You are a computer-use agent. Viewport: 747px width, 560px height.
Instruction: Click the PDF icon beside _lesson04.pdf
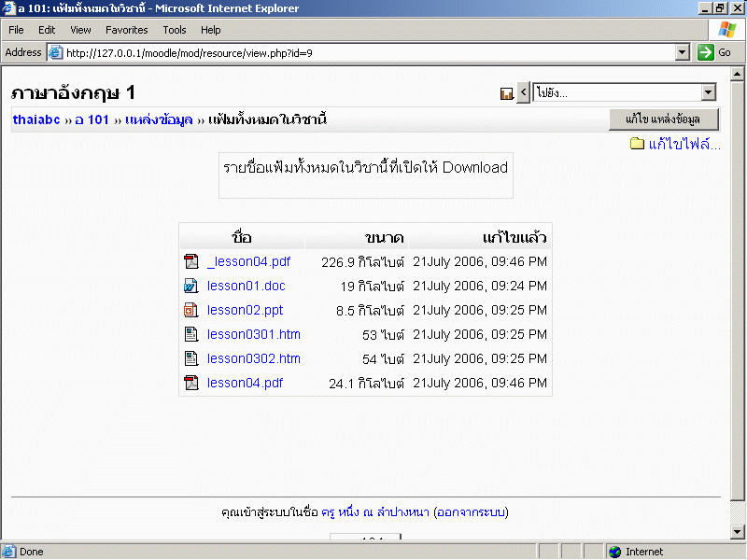tap(190, 262)
